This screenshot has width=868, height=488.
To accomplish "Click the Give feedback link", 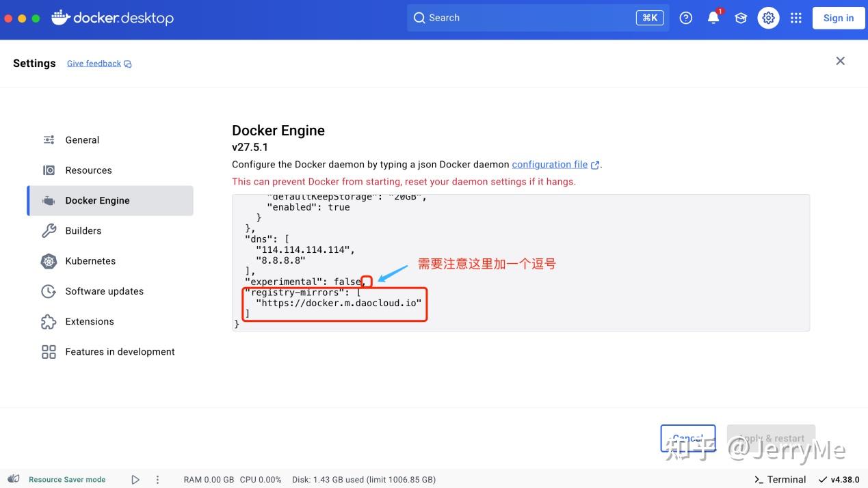I will coord(93,63).
